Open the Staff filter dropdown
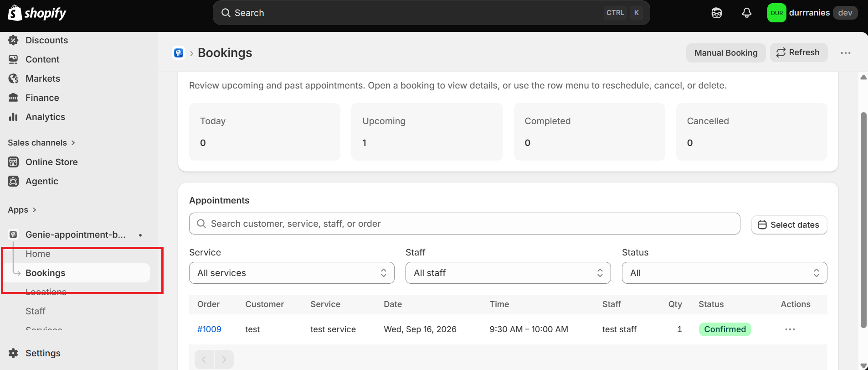 508,273
